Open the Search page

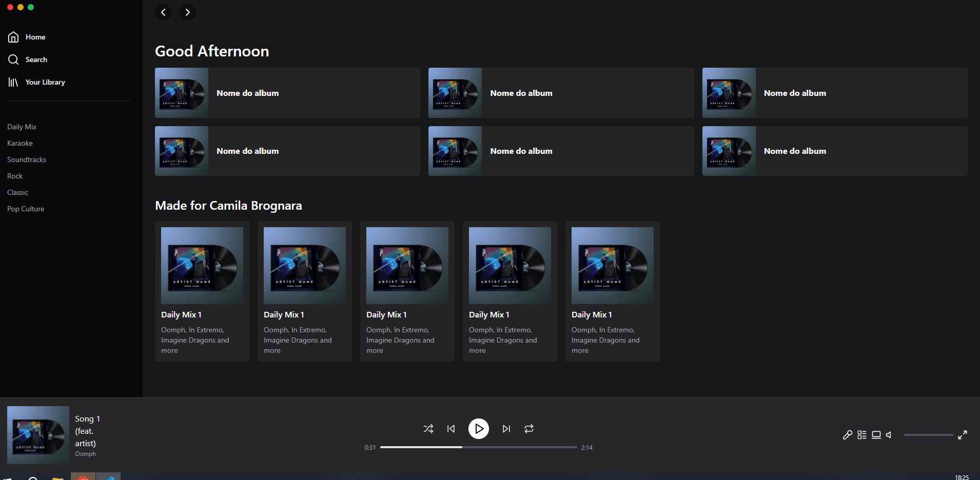[x=36, y=59]
